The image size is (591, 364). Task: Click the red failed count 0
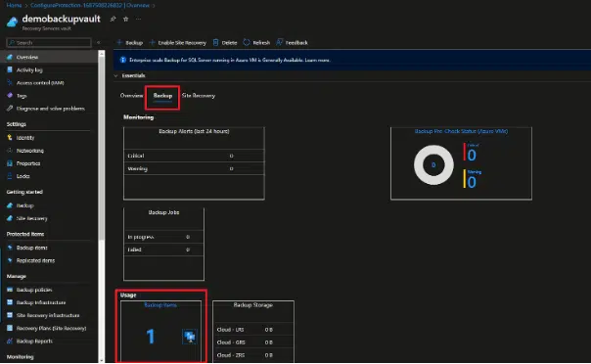click(x=472, y=155)
